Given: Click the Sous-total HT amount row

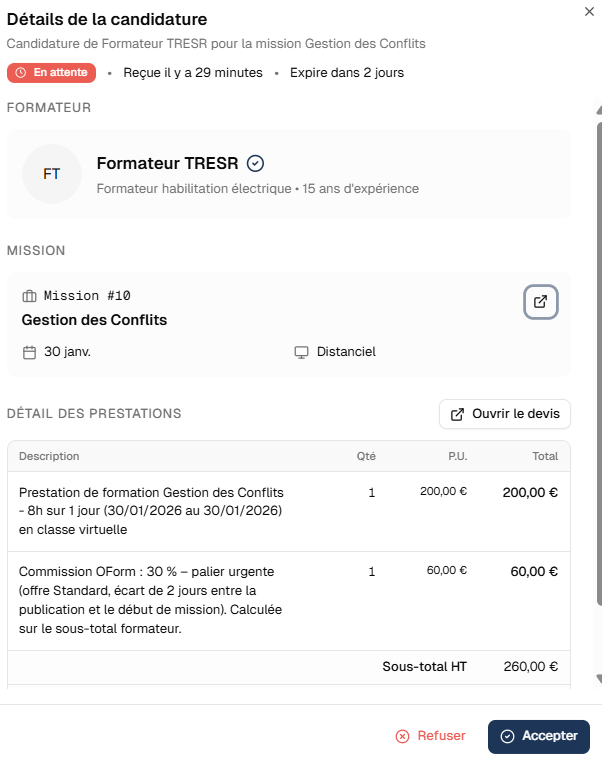Looking at the screenshot, I should pyautogui.click(x=289, y=667).
